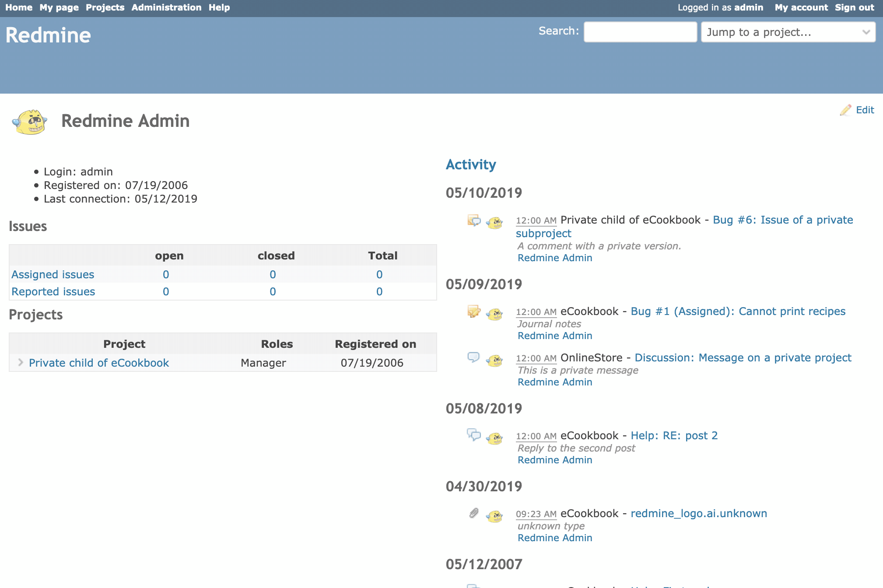Click the closed count for Reported issues

[x=273, y=291]
